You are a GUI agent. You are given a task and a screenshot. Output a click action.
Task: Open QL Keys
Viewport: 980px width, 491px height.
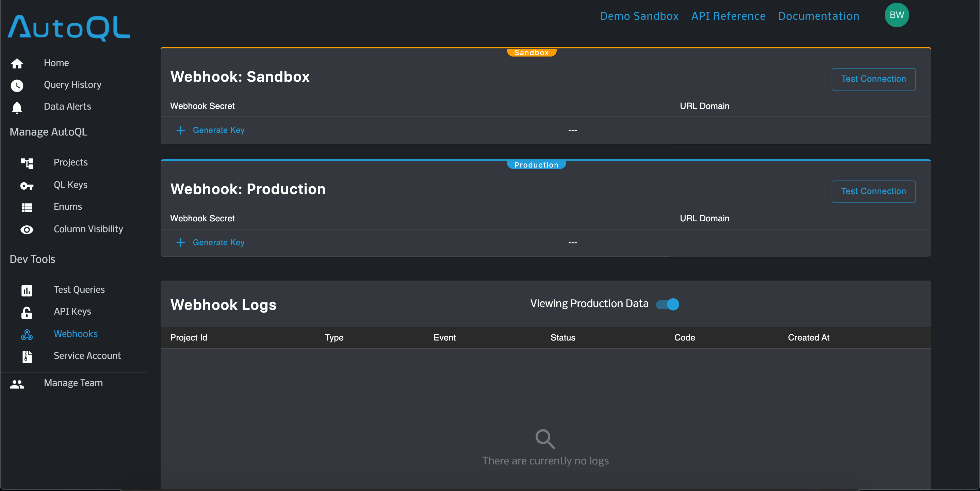pos(70,185)
